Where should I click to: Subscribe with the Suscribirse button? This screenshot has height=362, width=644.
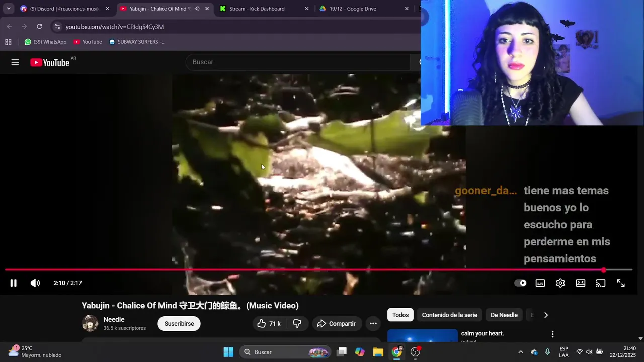click(179, 324)
